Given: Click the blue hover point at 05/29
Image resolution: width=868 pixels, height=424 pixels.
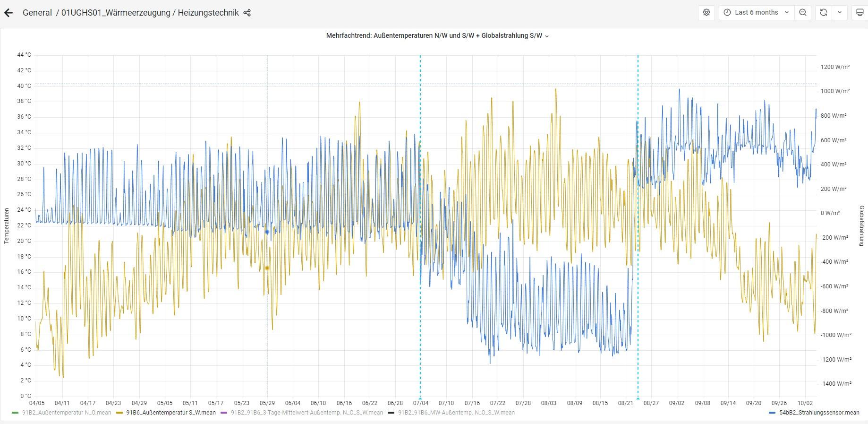Looking at the screenshot, I should pos(267,232).
